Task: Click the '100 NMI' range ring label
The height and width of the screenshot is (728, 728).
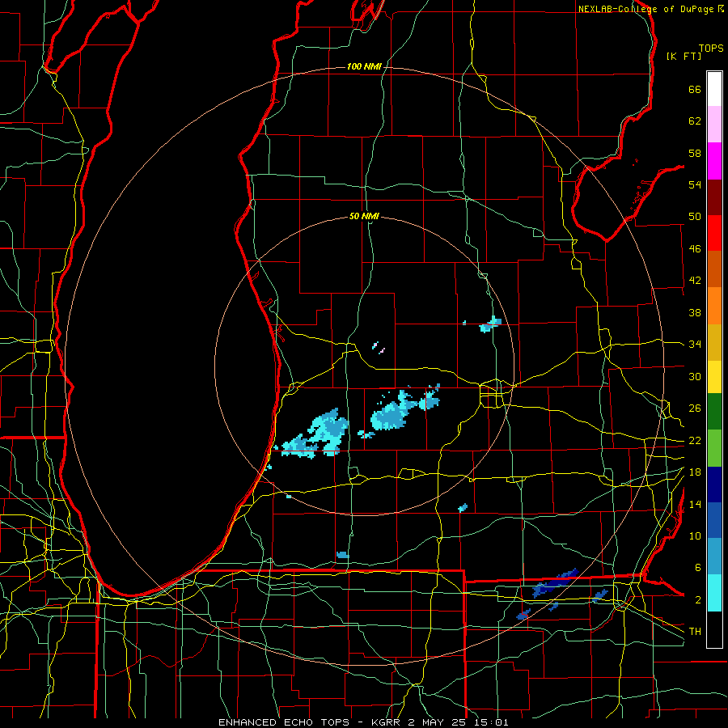Action: point(364,67)
